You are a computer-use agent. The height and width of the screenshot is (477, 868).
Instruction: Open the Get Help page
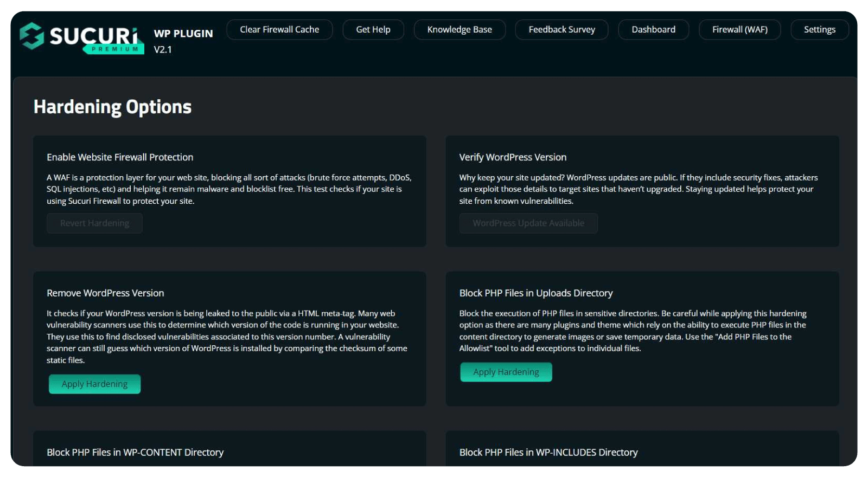click(373, 30)
